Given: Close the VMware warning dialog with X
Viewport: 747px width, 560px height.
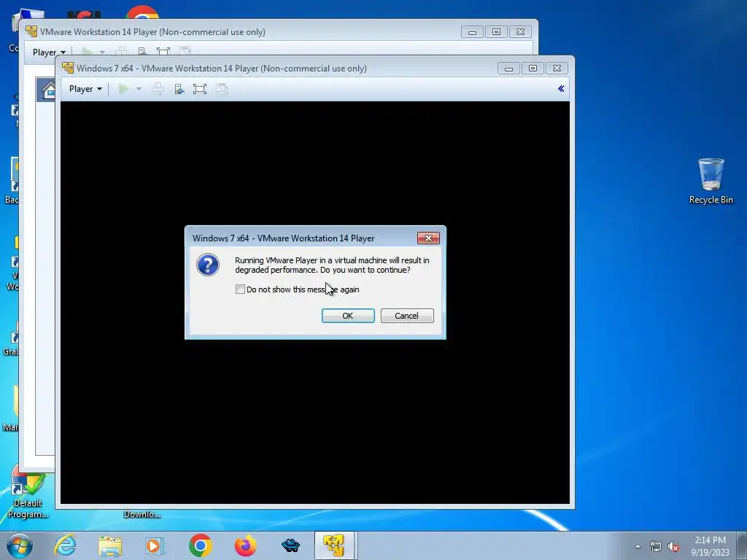Looking at the screenshot, I should point(427,238).
